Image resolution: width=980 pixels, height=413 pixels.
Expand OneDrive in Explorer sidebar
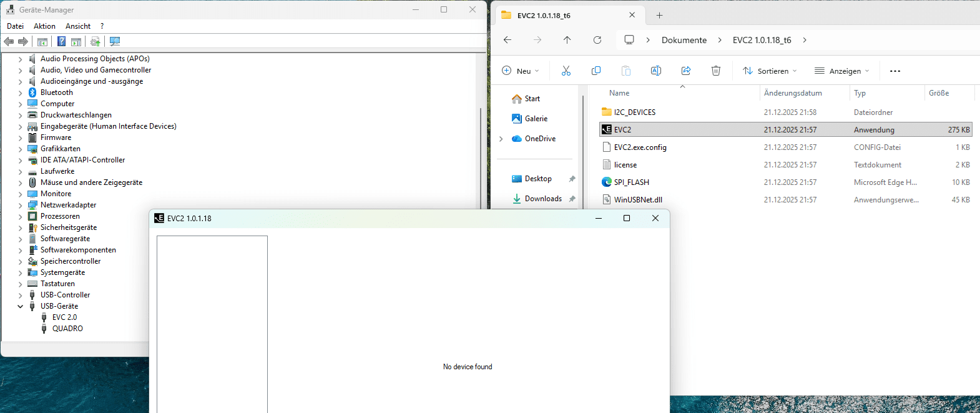coord(501,139)
